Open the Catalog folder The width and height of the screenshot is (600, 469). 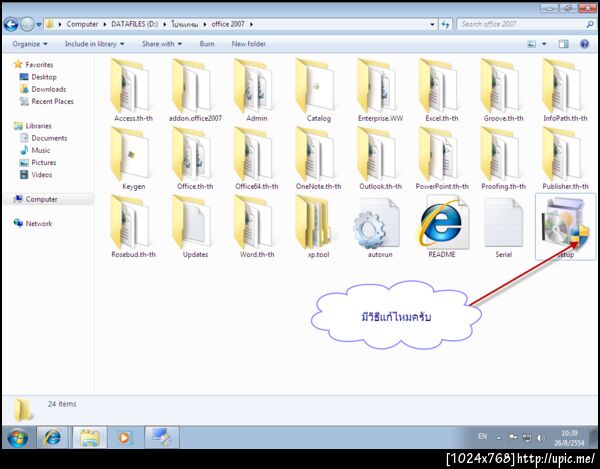pos(318,91)
